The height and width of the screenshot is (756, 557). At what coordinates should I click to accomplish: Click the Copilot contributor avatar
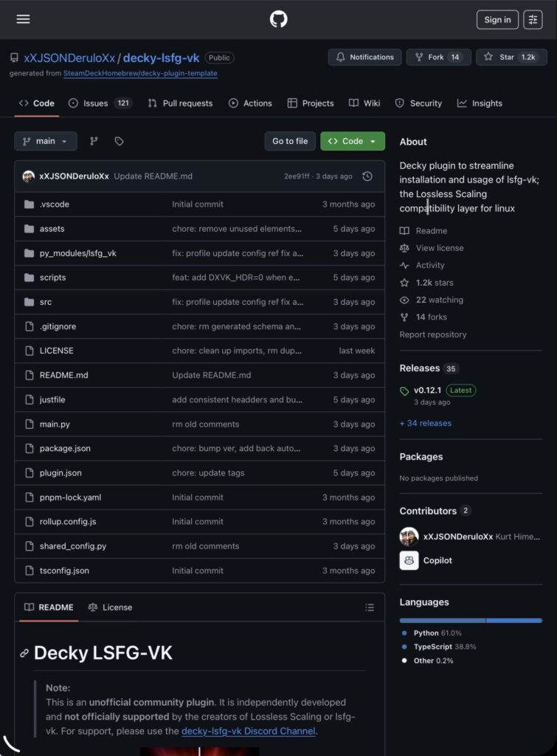click(x=409, y=560)
